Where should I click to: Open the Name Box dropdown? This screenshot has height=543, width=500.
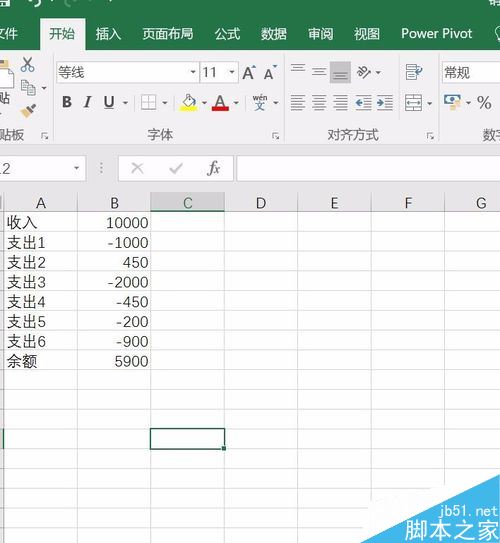[x=77, y=168]
